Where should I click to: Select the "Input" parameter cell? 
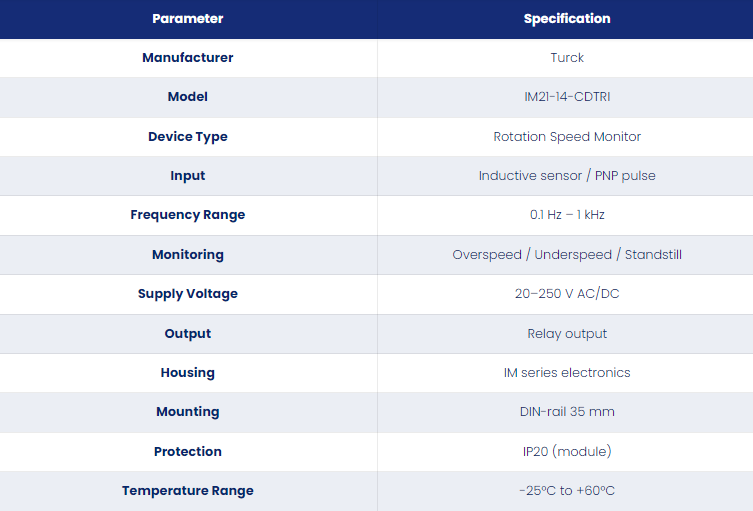click(x=188, y=176)
